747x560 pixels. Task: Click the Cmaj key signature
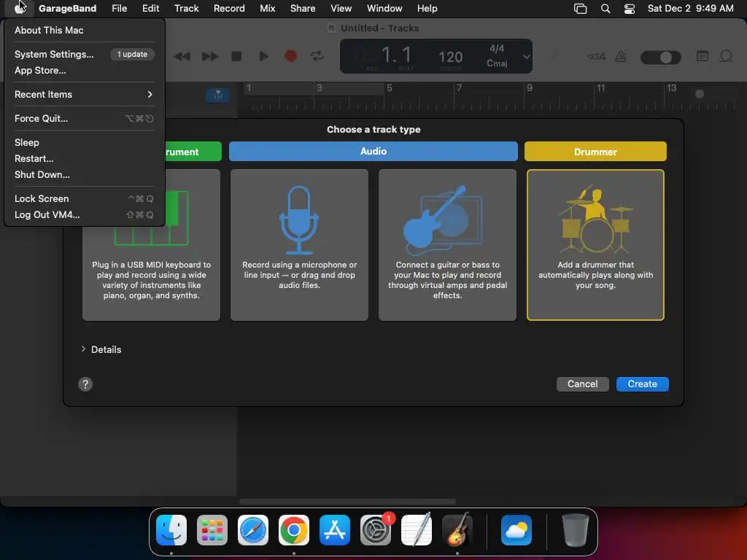[497, 63]
